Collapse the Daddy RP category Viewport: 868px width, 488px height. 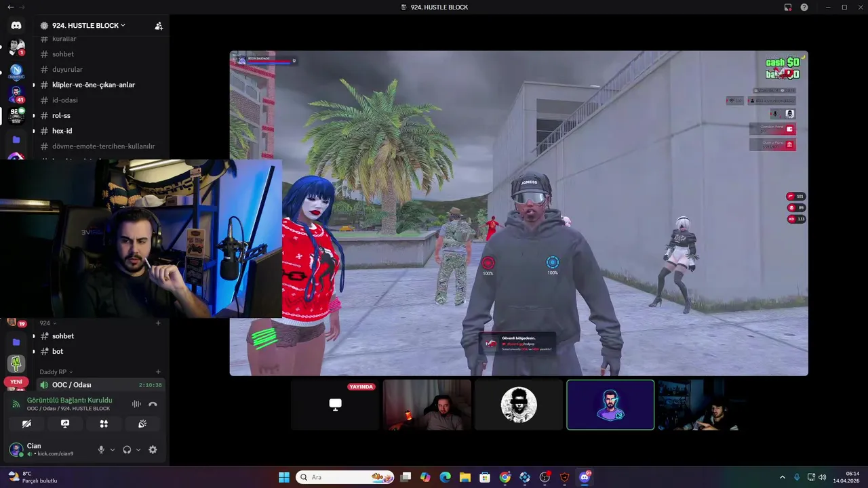pyautogui.click(x=56, y=372)
